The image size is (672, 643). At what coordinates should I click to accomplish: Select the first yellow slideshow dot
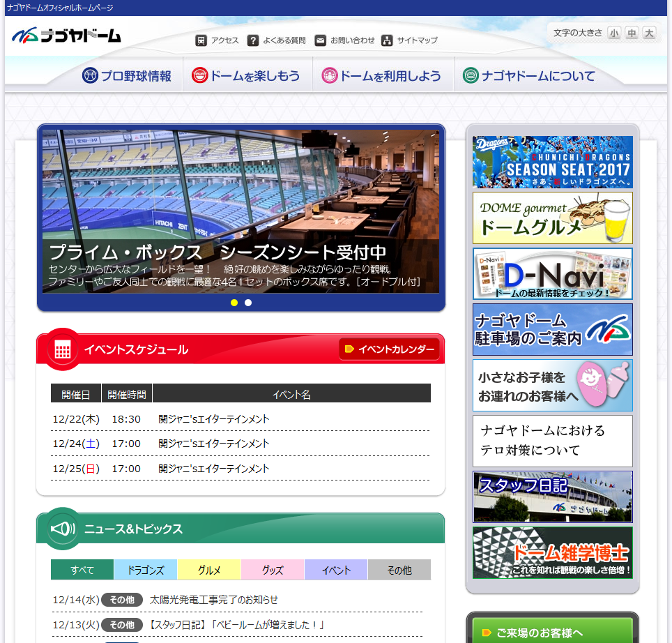(234, 303)
